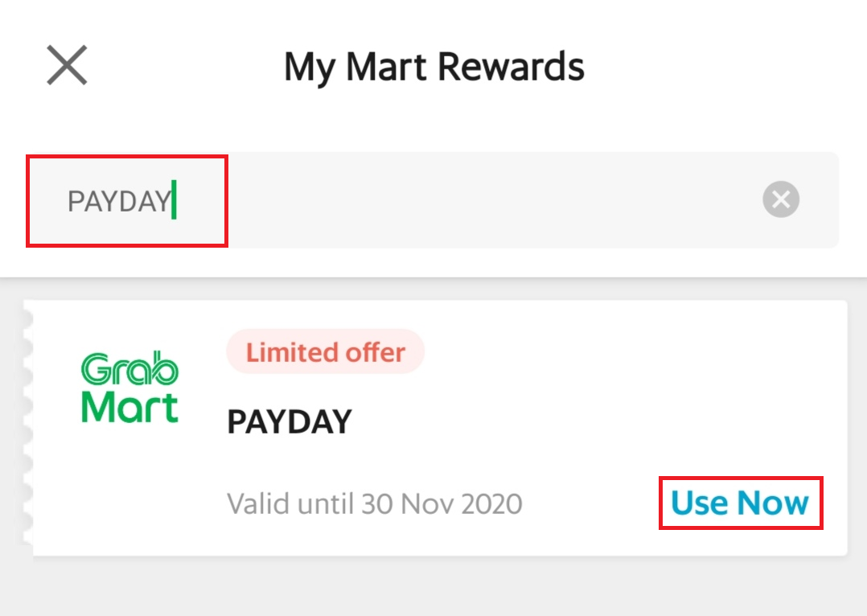867x616 pixels.
Task: Tap blank header space right of title
Action: 724,67
